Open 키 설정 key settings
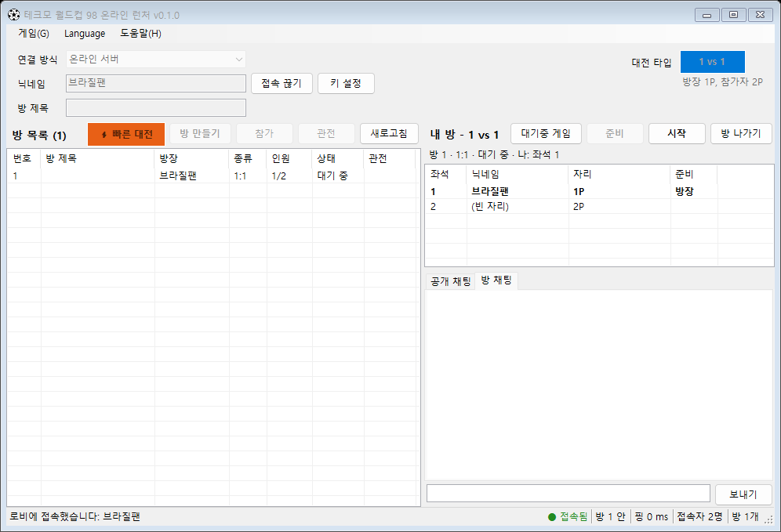Image resolution: width=781 pixels, height=532 pixels. [346, 83]
